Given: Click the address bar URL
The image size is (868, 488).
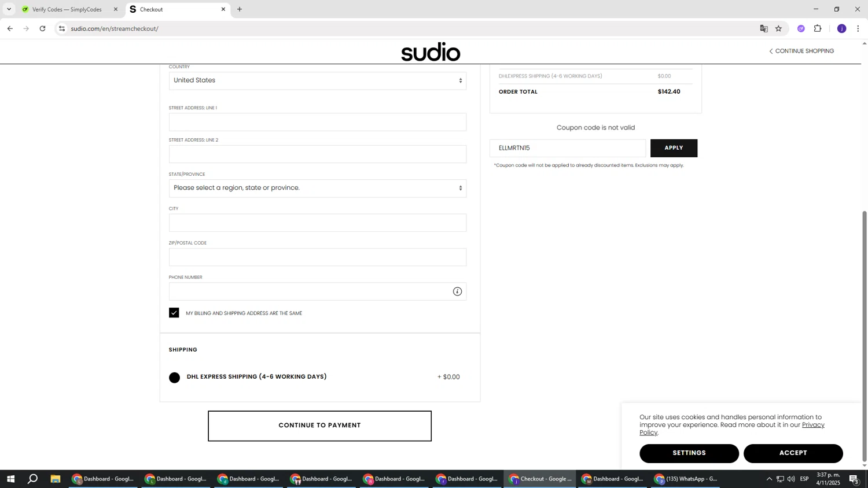Looking at the screenshot, I should click(x=115, y=28).
